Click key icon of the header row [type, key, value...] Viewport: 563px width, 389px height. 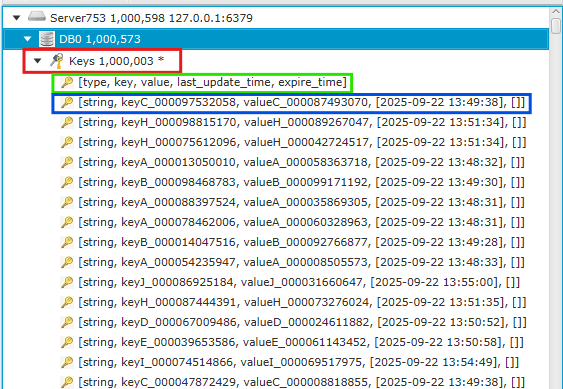click(67, 82)
